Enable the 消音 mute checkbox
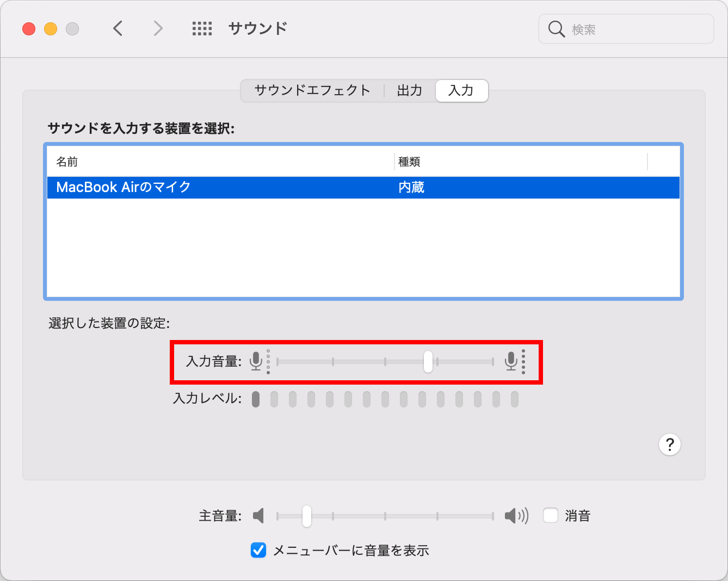The height and width of the screenshot is (581, 728). tap(551, 515)
